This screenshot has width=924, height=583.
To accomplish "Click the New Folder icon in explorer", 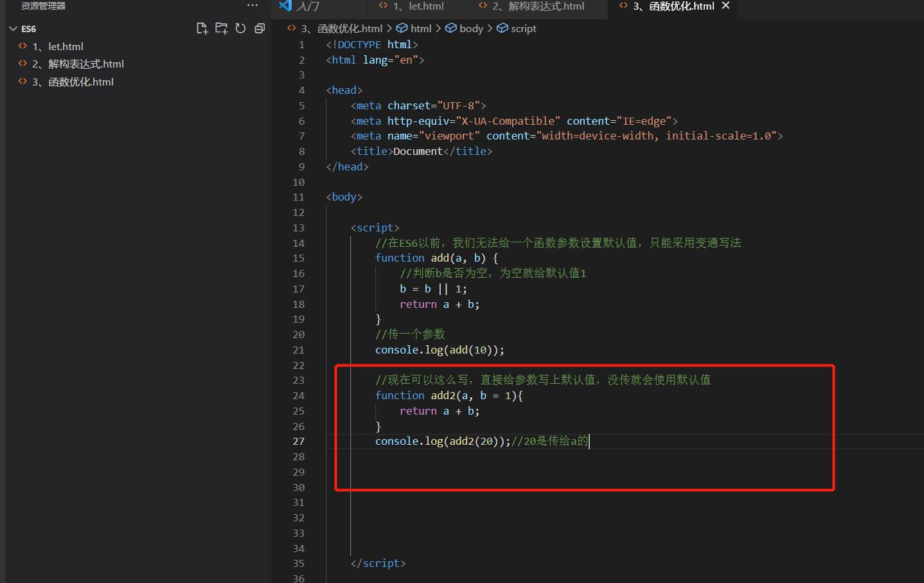I will 221,28.
